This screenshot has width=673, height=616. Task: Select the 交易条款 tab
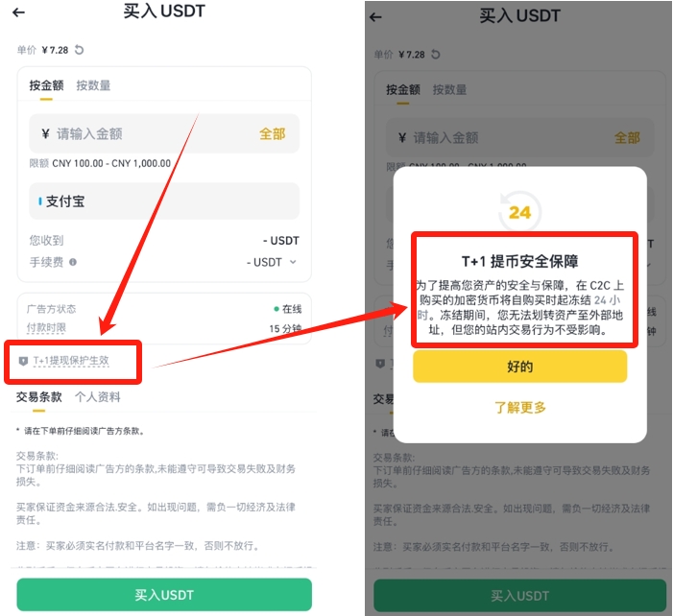39,397
